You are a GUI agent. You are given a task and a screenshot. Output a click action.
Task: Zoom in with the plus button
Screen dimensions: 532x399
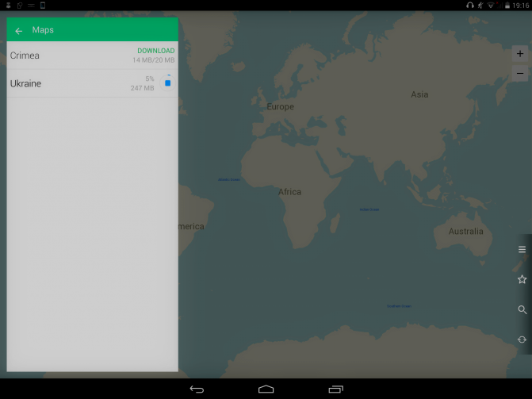pos(520,54)
